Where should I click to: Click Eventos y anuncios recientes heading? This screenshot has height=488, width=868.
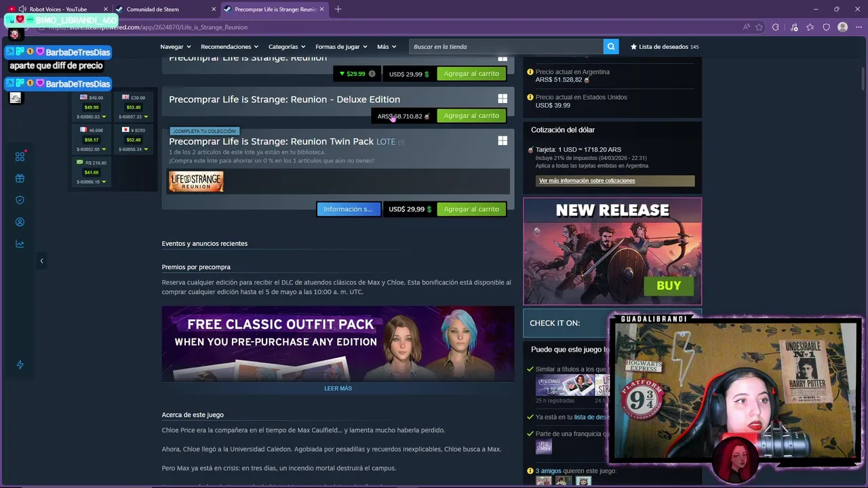(x=204, y=243)
